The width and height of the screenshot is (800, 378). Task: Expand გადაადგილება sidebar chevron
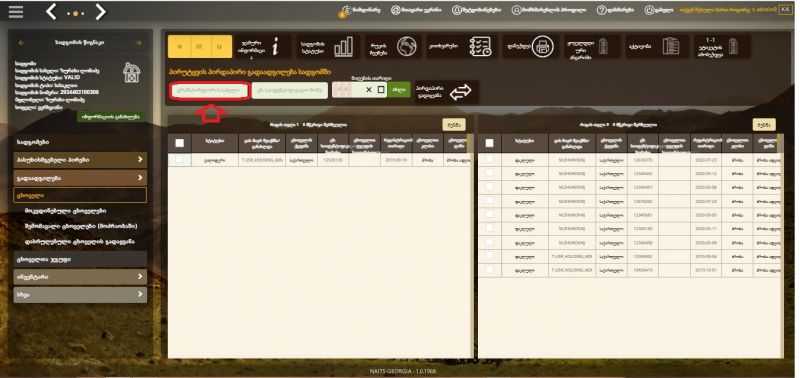[140, 178]
